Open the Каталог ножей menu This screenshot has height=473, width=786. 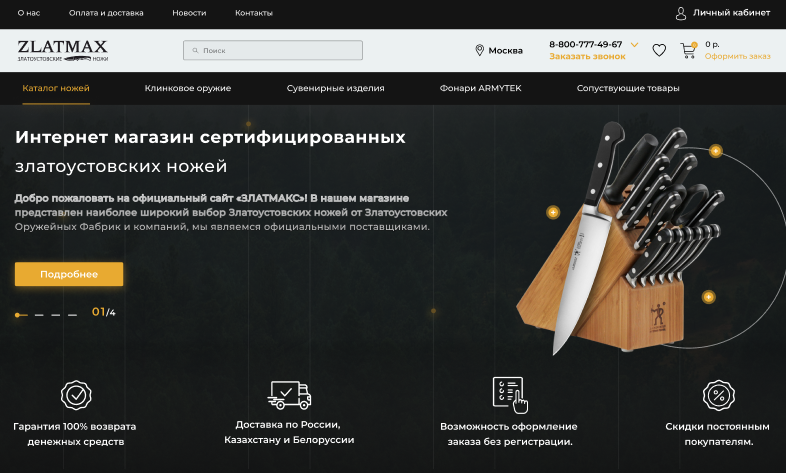tap(56, 88)
